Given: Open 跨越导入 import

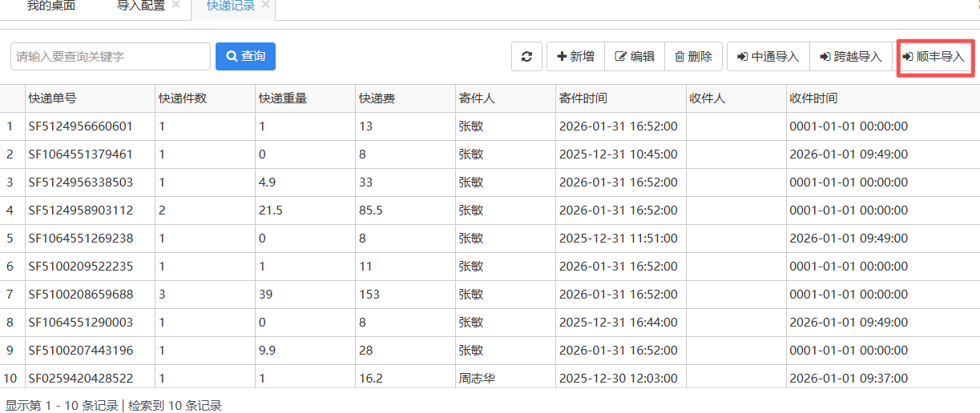Looking at the screenshot, I should [851, 57].
